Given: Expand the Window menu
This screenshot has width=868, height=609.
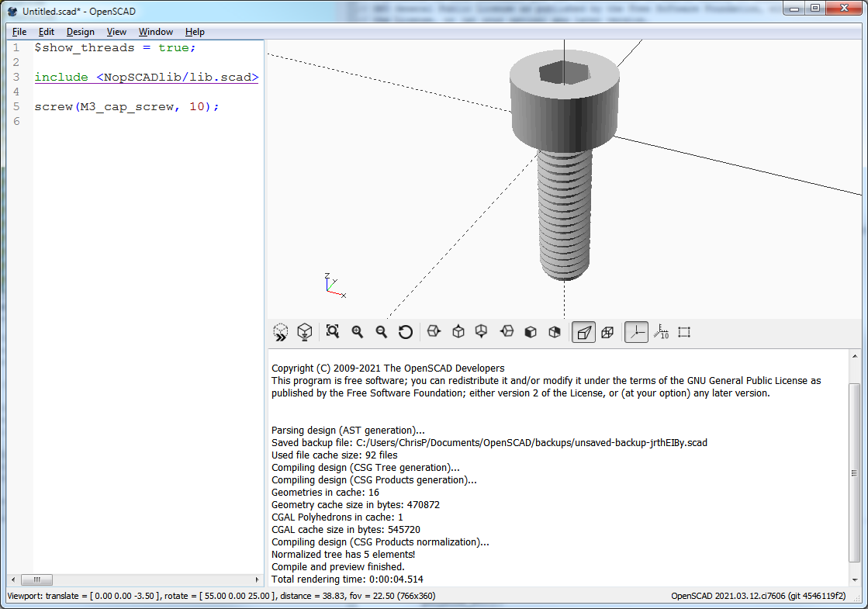Looking at the screenshot, I should (155, 32).
